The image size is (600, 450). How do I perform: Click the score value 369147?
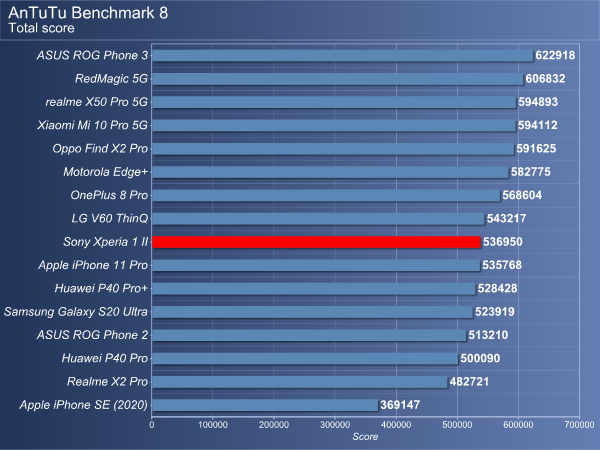400,405
